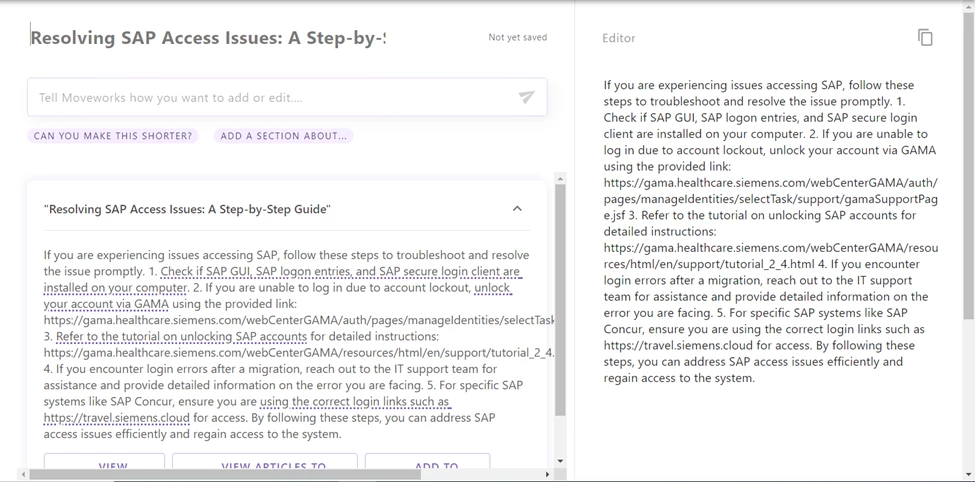This screenshot has height=482, width=975.
Task: Click the far-right page scrollbar
Action: 968,165
